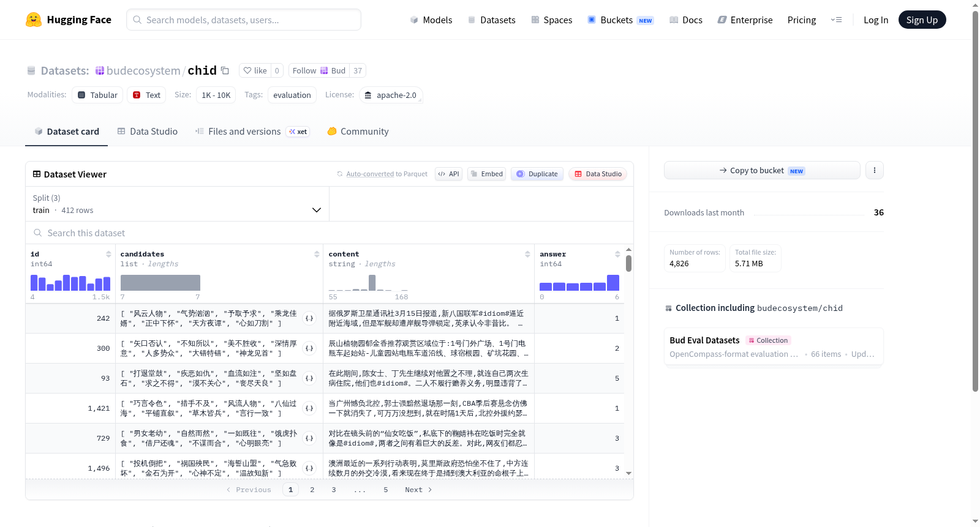Expand the navigation more menu
The width and height of the screenshot is (980, 527).
tap(836, 20)
